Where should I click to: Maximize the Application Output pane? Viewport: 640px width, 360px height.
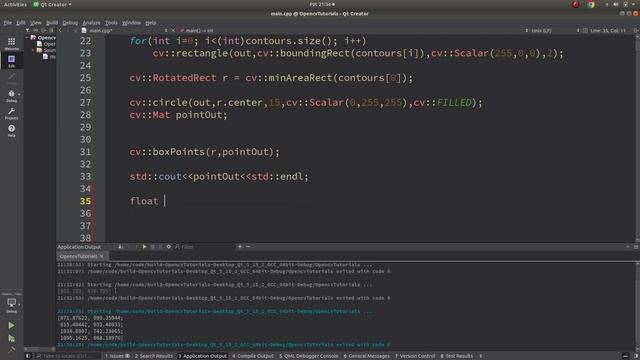[636, 247]
